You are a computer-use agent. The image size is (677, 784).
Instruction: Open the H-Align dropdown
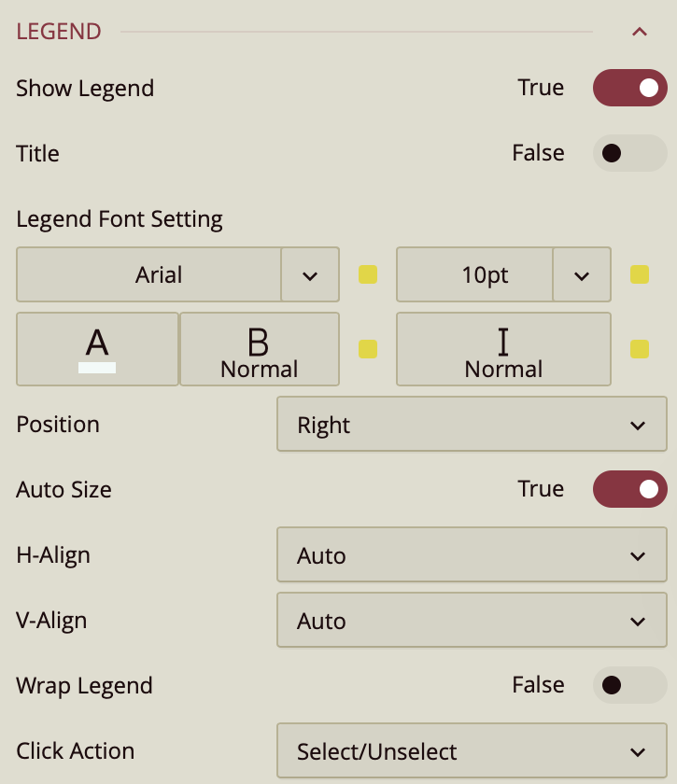[472, 555]
